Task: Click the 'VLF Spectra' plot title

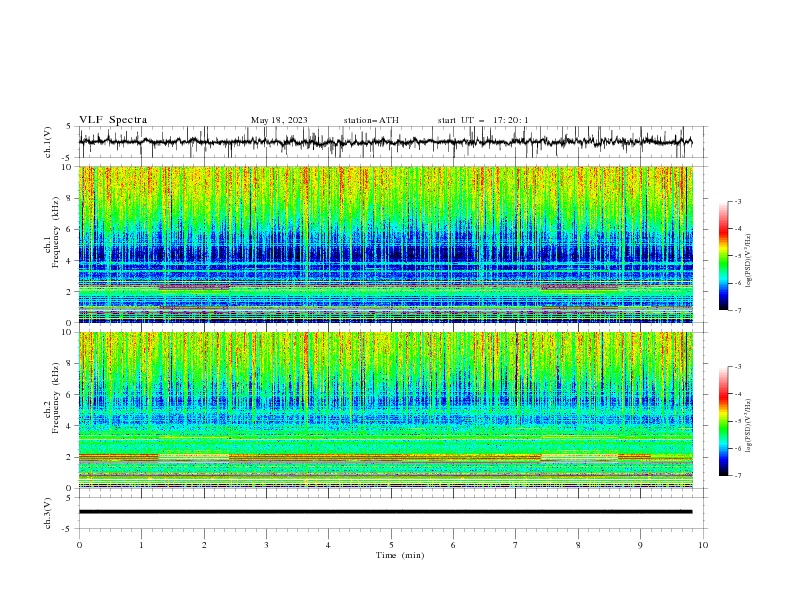Action: click(113, 120)
